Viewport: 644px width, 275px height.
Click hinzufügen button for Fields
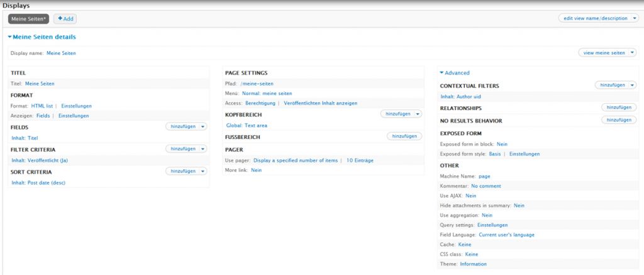pos(182,126)
